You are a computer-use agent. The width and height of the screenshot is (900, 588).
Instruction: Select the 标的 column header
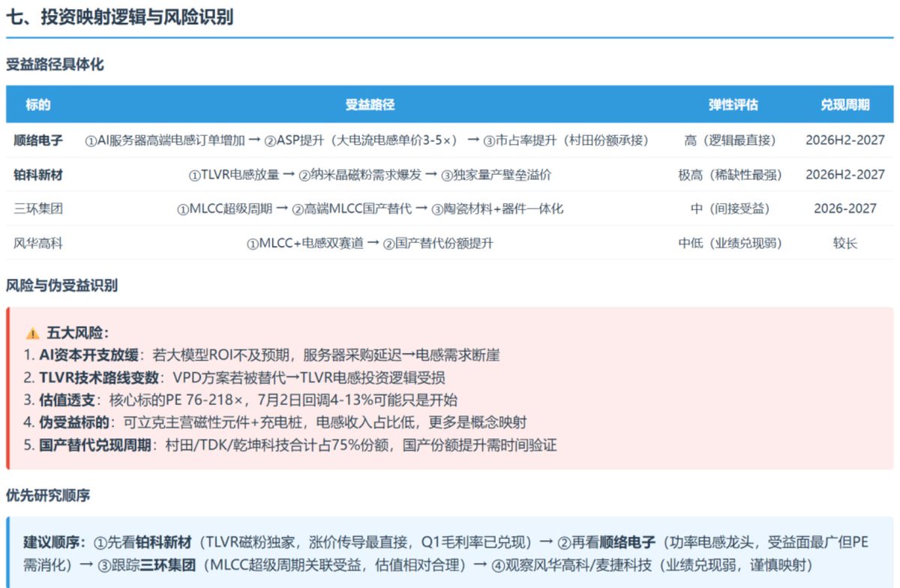coord(37,105)
